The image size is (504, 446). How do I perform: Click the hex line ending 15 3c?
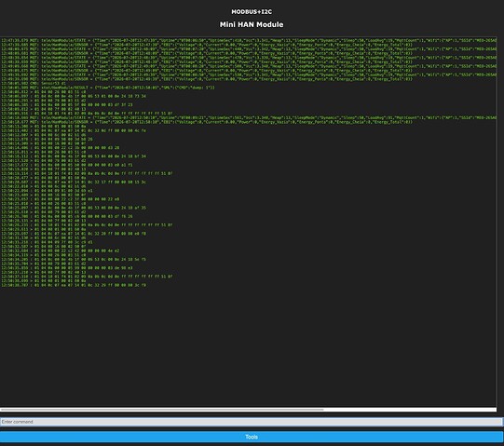pyautogui.click(x=74, y=182)
